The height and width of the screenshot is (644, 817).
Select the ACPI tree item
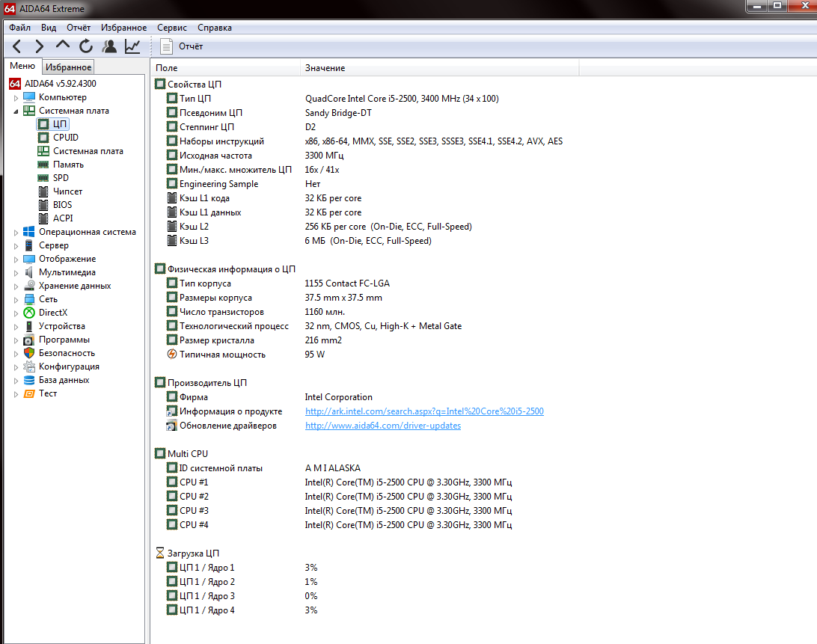coord(63,218)
